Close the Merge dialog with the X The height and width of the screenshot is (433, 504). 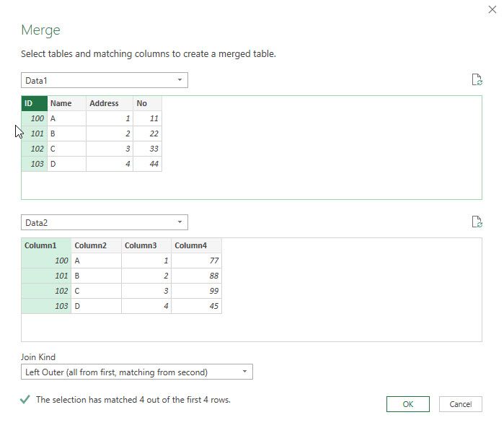point(492,9)
